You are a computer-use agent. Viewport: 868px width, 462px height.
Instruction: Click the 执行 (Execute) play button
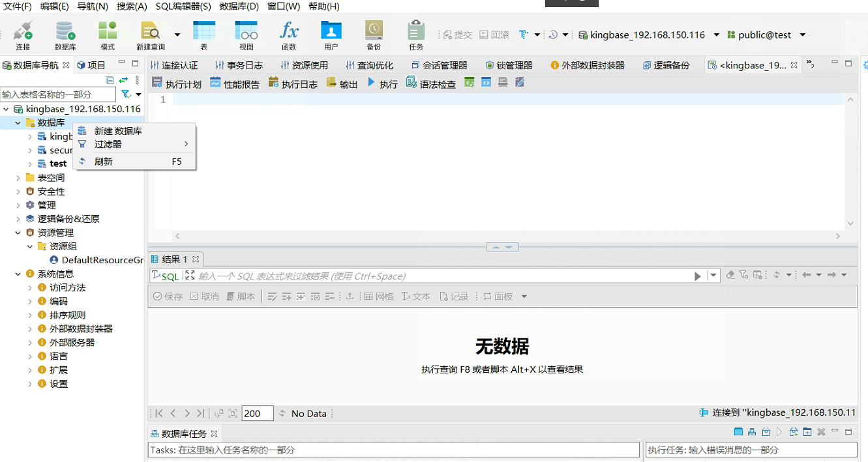(382, 83)
